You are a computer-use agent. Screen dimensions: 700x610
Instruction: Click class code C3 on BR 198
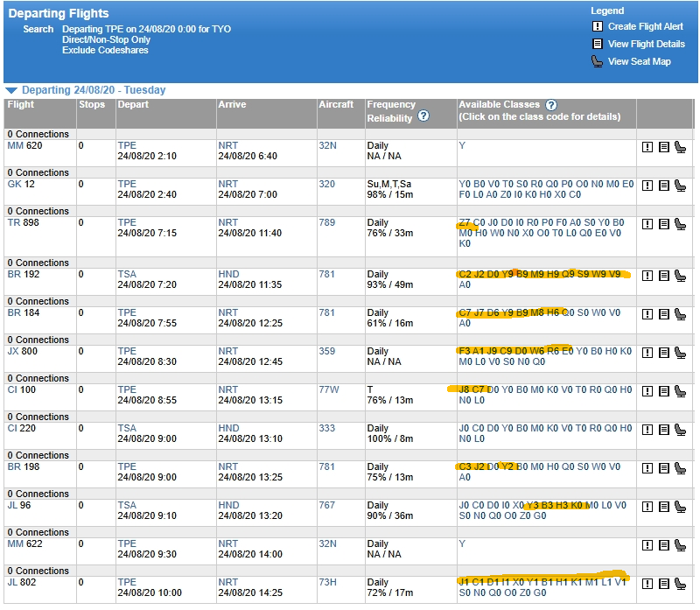(465, 466)
